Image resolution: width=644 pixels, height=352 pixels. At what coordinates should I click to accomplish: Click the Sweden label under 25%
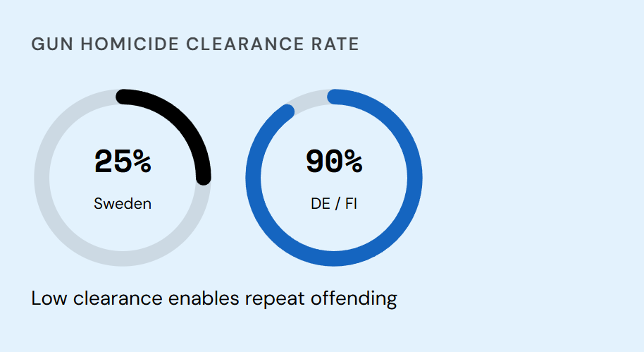click(123, 204)
